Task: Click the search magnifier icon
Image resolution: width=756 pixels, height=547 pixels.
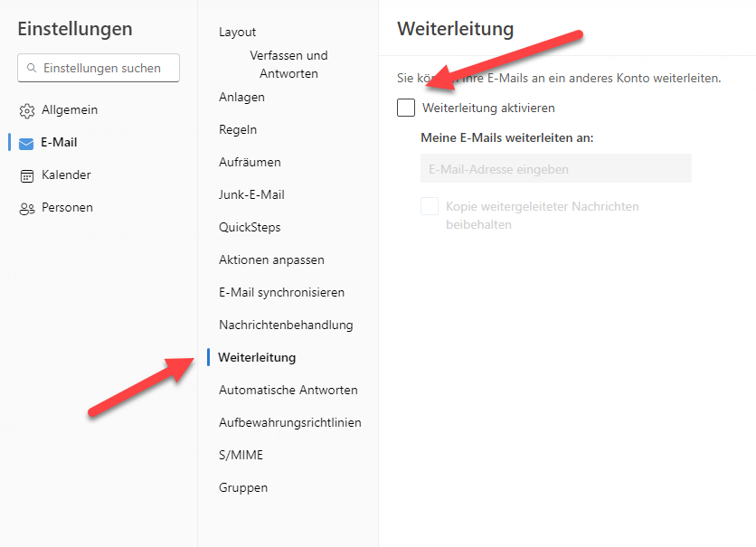Action: pyautogui.click(x=31, y=68)
